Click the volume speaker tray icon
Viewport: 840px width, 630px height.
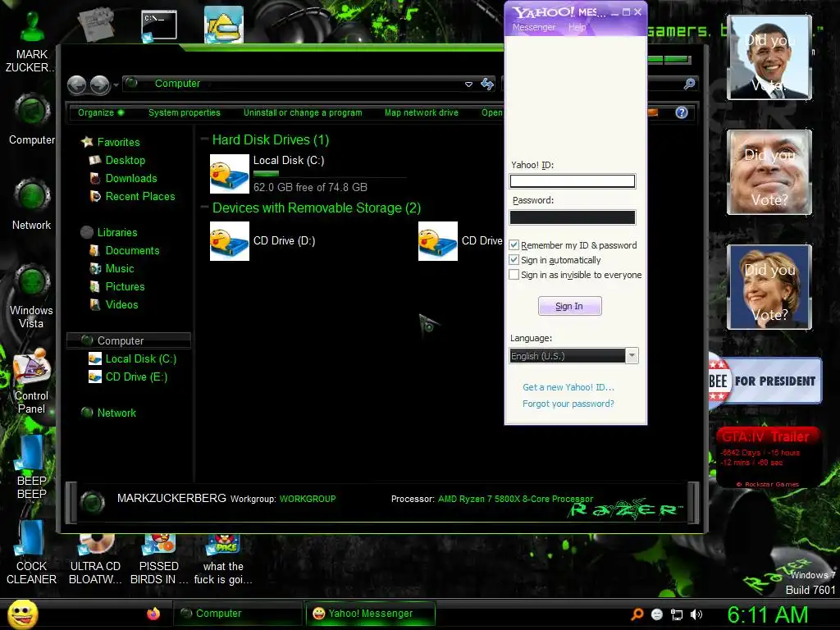(696, 614)
